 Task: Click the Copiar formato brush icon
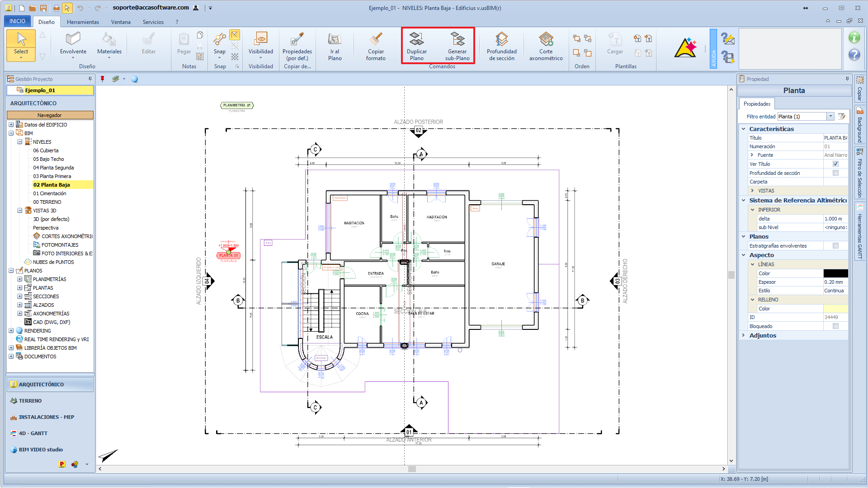376,40
